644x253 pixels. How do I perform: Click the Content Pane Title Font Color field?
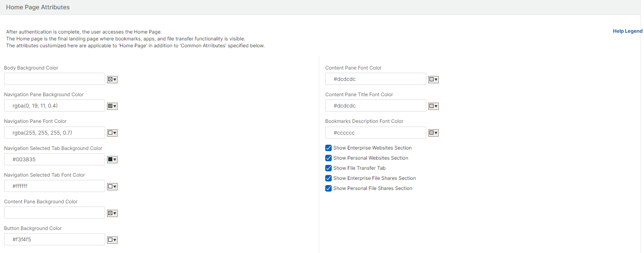376,105
